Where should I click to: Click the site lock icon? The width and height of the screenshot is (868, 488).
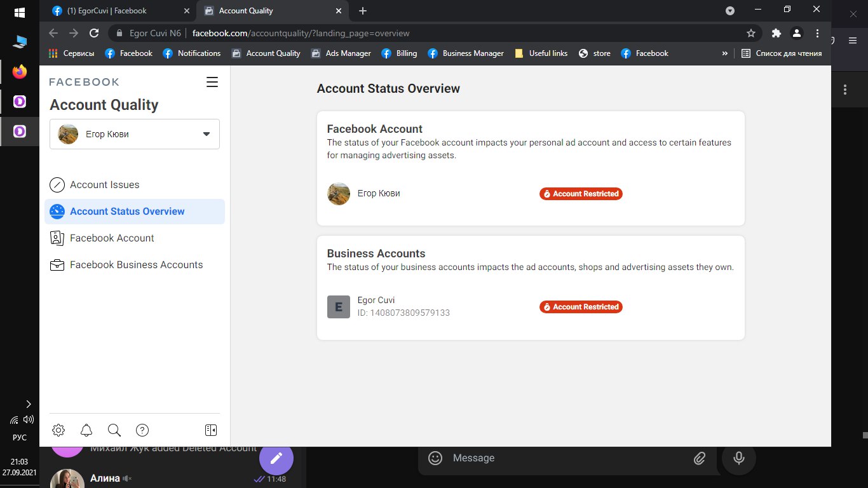[x=119, y=33]
